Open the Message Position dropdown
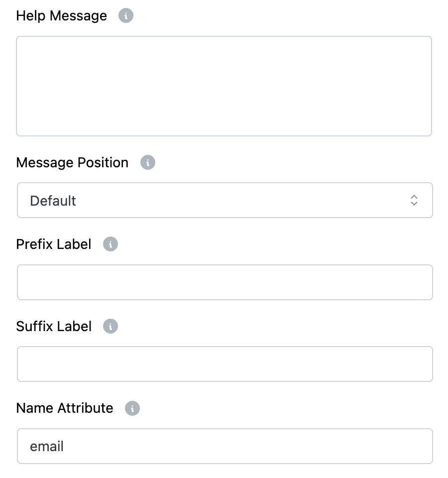 click(224, 200)
